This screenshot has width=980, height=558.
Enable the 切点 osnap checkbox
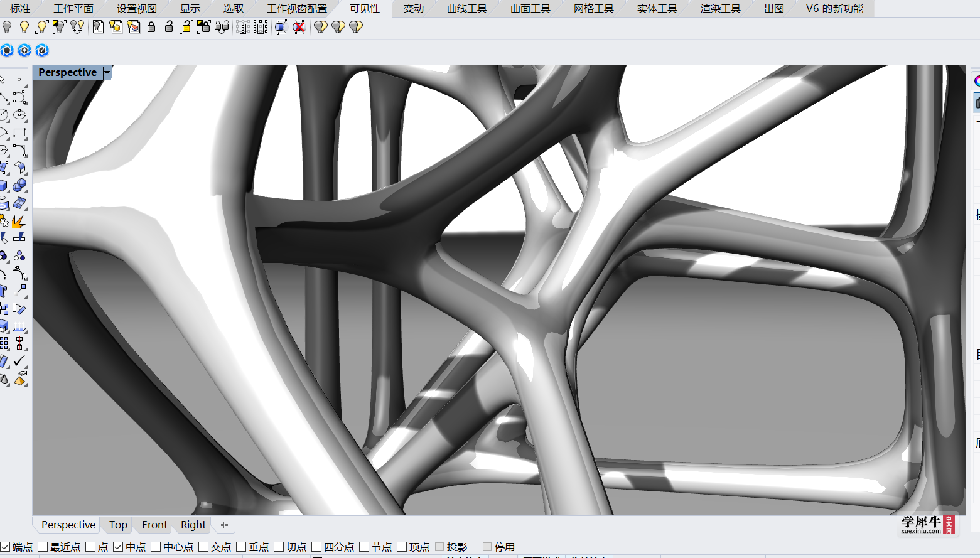coord(279,547)
